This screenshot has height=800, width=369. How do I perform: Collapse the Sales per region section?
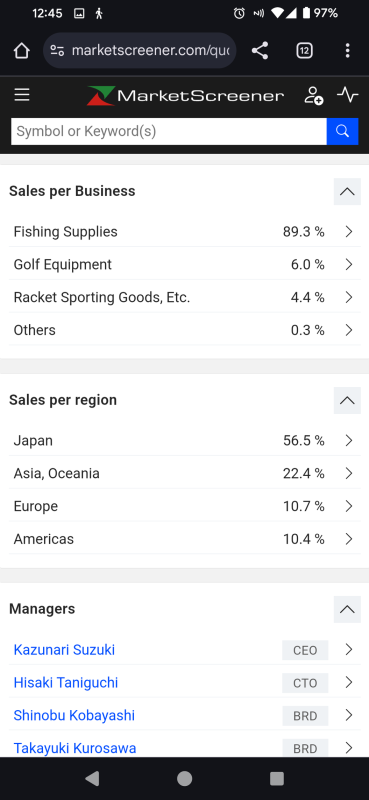347,400
